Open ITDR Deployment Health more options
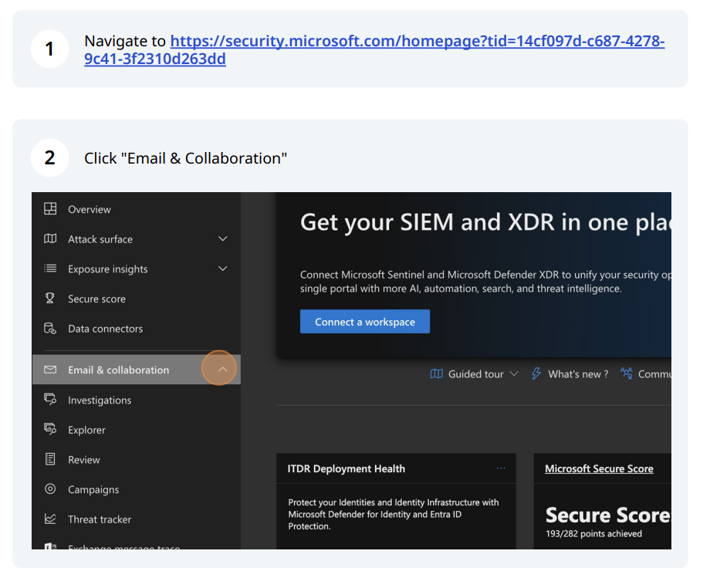710x588 pixels. pos(501,468)
